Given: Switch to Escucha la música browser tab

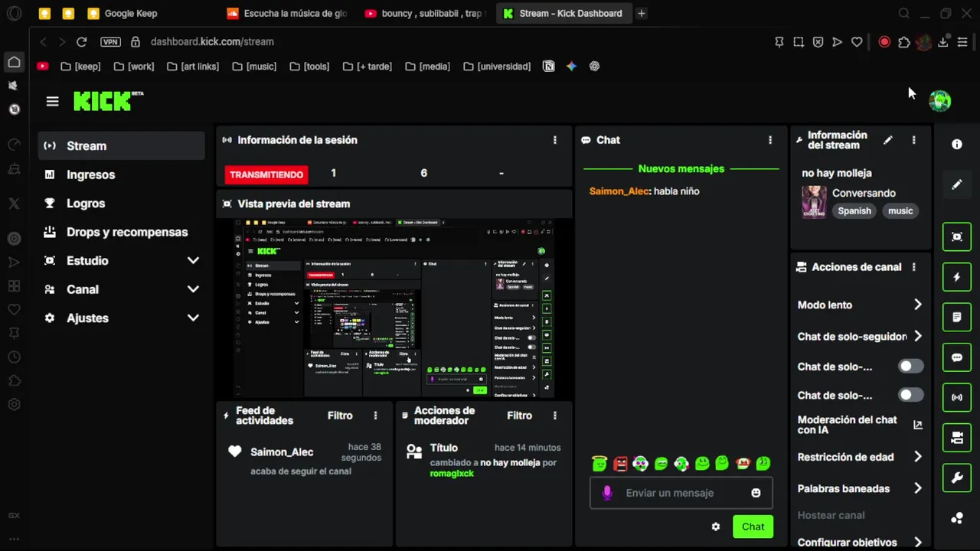Looking at the screenshot, I should [287, 13].
